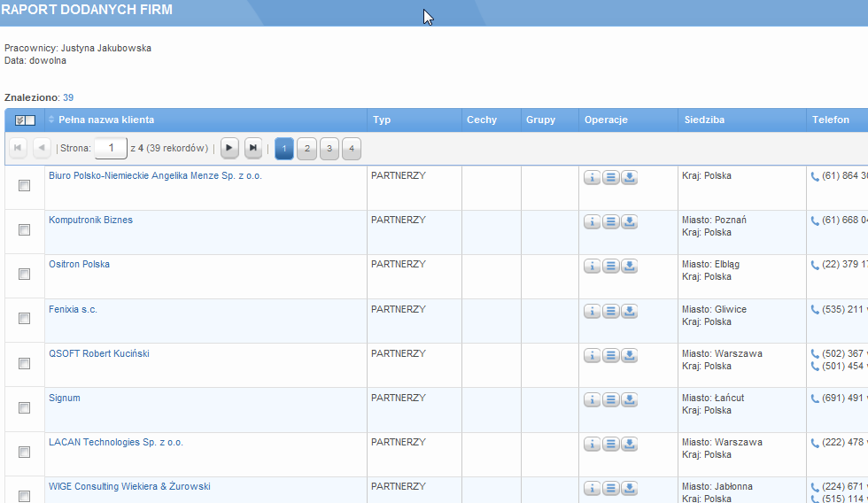
Task: Click download icon for Biuro Polsko-Niemieckie row
Action: [630, 178]
